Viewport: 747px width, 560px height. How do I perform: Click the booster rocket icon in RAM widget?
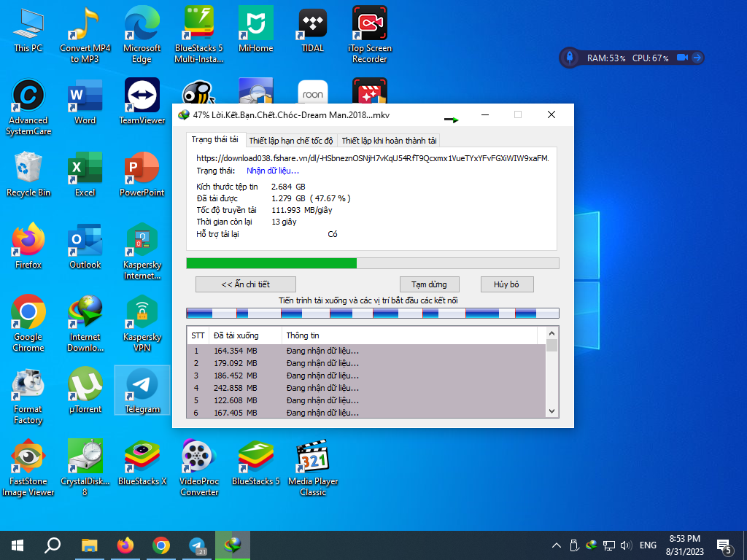[569, 58]
